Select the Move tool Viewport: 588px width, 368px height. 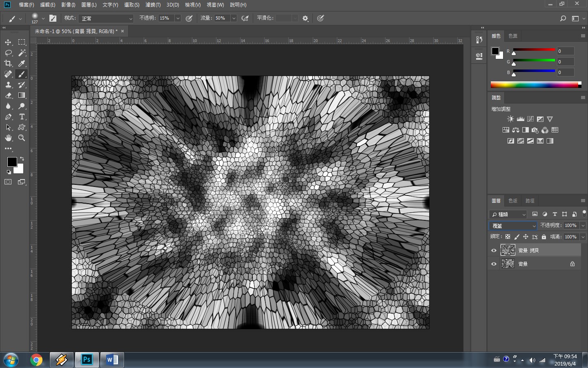click(x=8, y=42)
